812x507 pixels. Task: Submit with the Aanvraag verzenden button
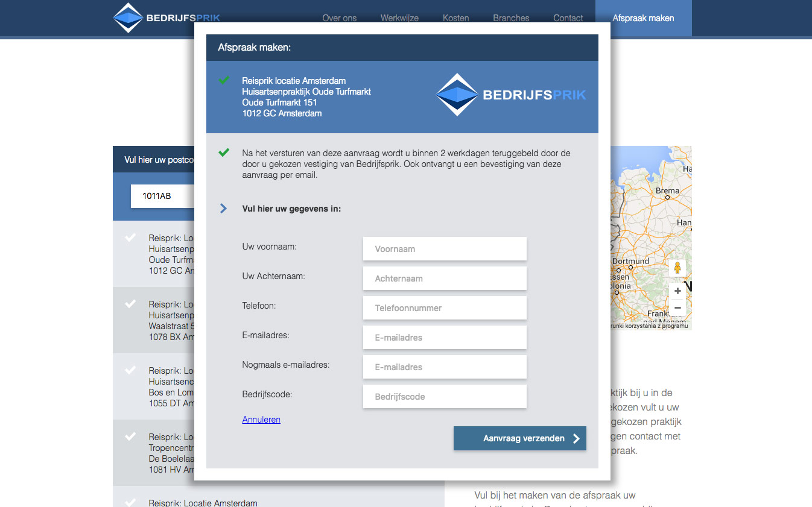(x=519, y=439)
